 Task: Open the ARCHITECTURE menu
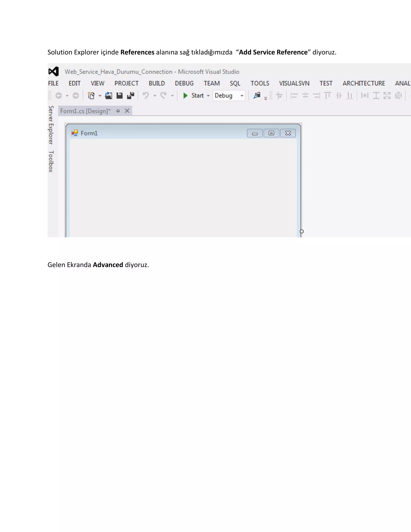coord(364,83)
